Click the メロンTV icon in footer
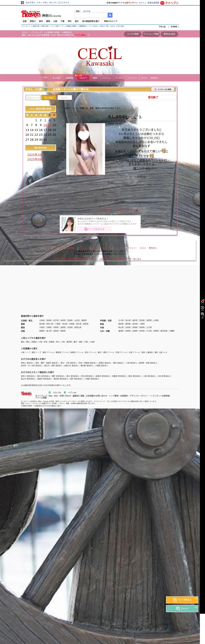 [x=50, y=392]
